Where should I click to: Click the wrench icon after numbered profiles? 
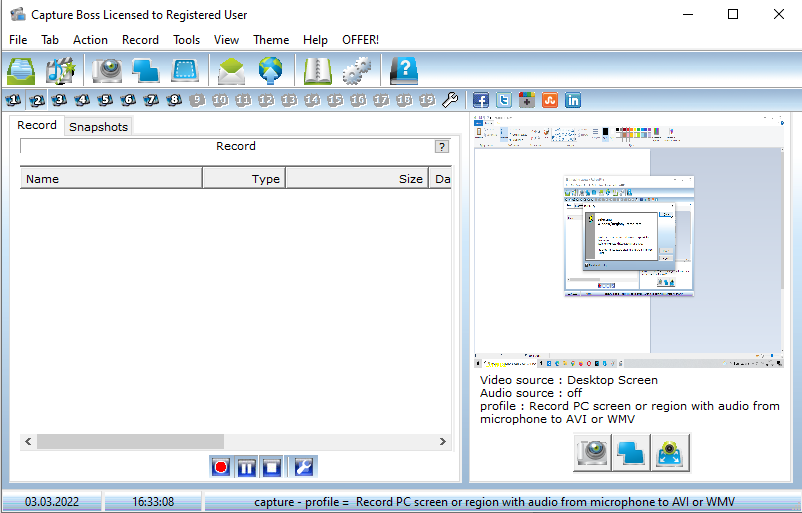(x=450, y=100)
